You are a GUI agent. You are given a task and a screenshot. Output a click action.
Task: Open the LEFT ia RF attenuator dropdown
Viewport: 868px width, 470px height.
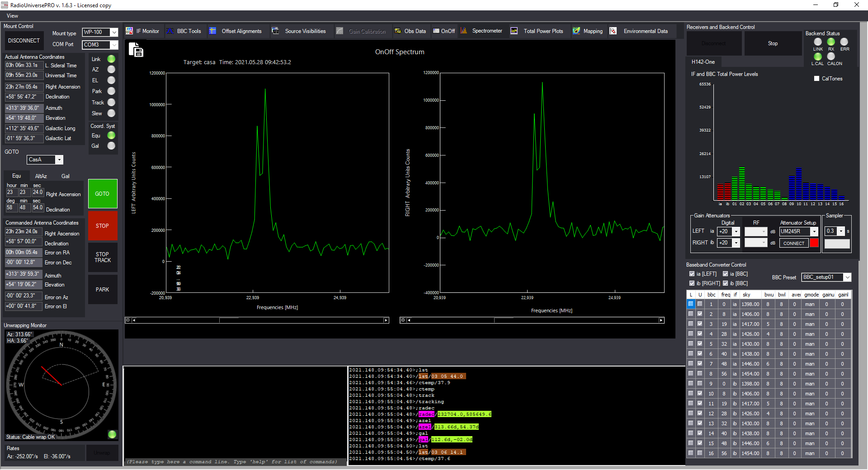point(764,231)
